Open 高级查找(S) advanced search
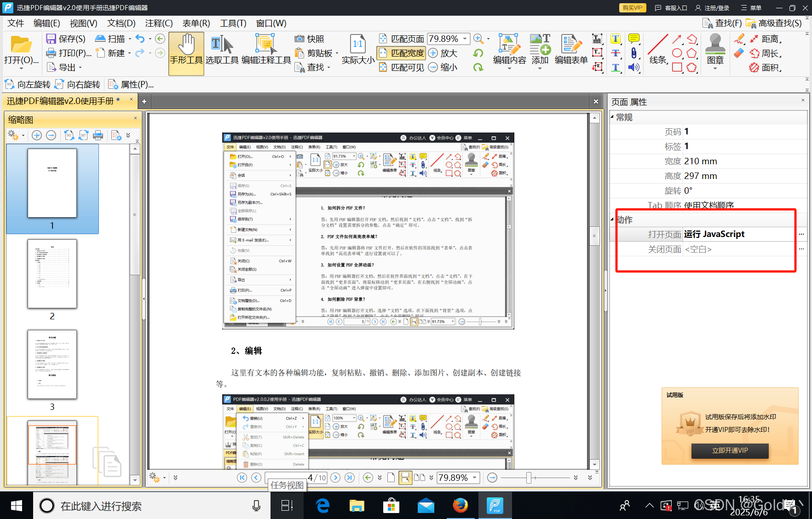 coord(774,23)
